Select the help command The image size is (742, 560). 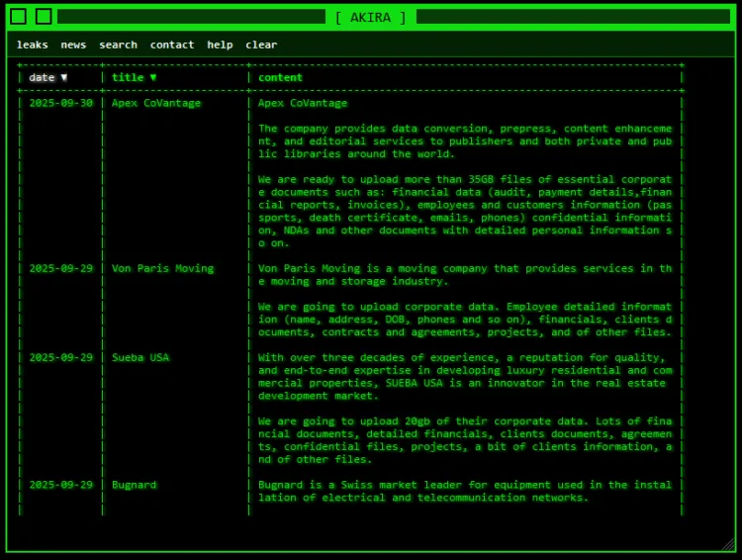click(x=220, y=45)
